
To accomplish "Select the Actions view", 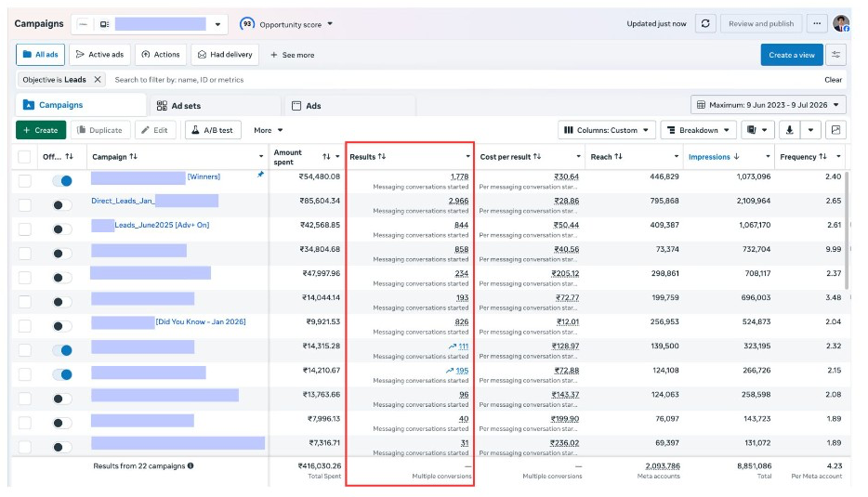I will 161,55.
